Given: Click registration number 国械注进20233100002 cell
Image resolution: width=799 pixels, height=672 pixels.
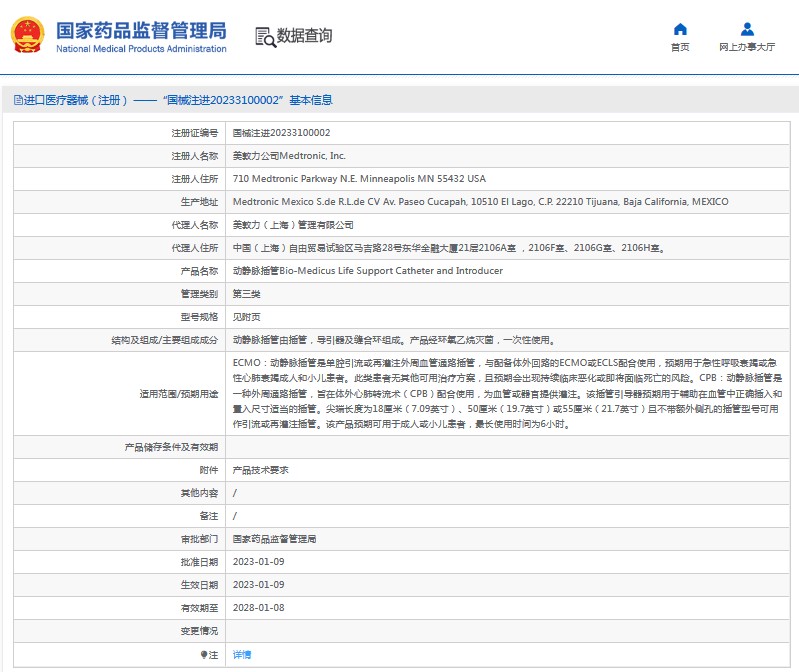Looking at the screenshot, I should [281, 133].
